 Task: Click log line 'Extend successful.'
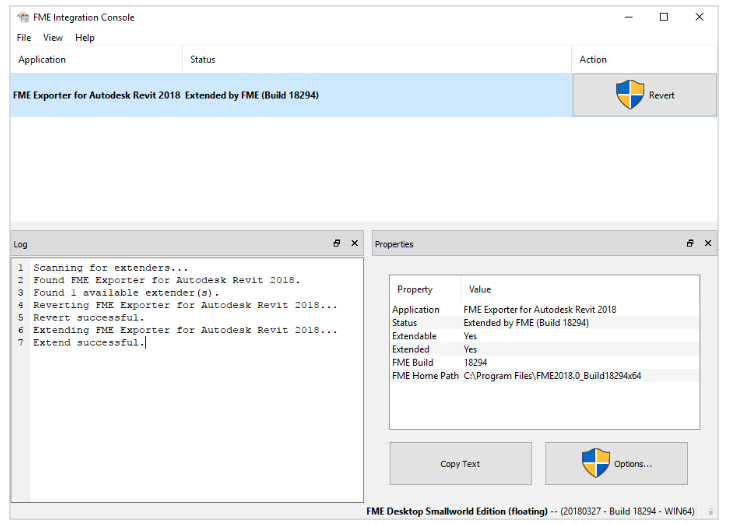tap(89, 343)
